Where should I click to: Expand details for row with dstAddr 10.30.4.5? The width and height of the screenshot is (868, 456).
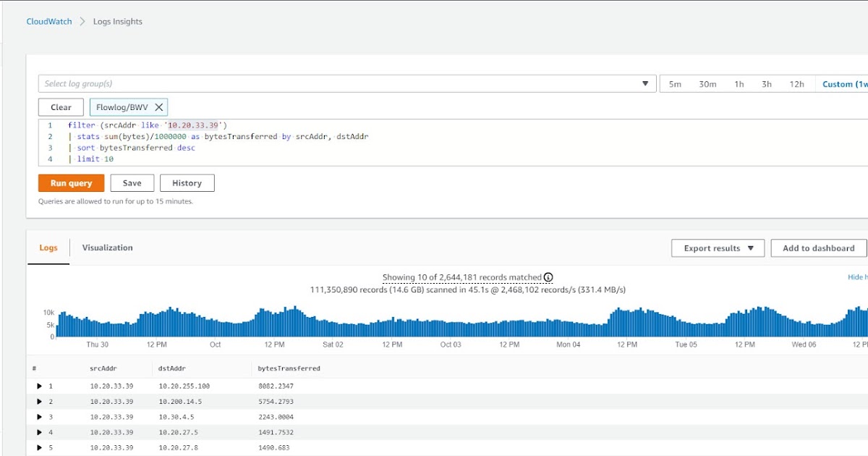pos(40,416)
